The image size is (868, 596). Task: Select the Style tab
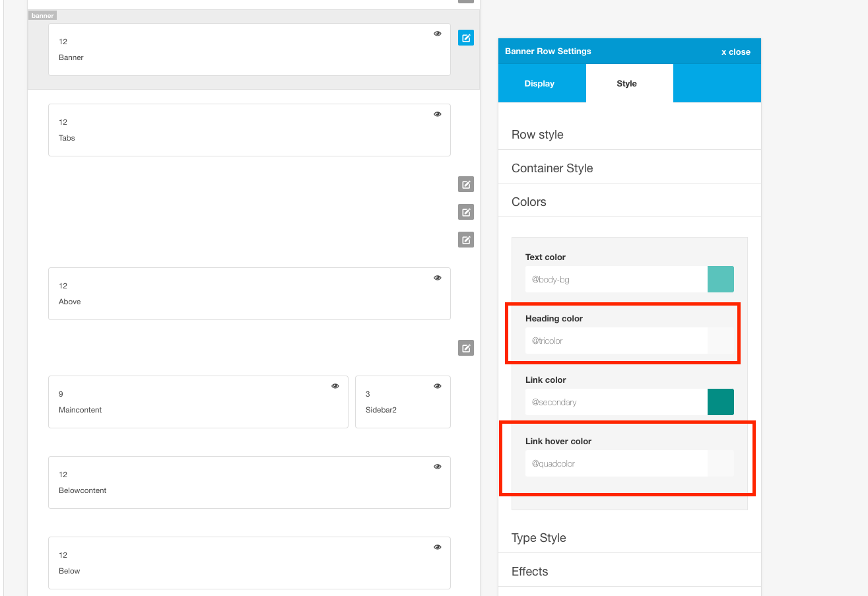click(x=626, y=84)
